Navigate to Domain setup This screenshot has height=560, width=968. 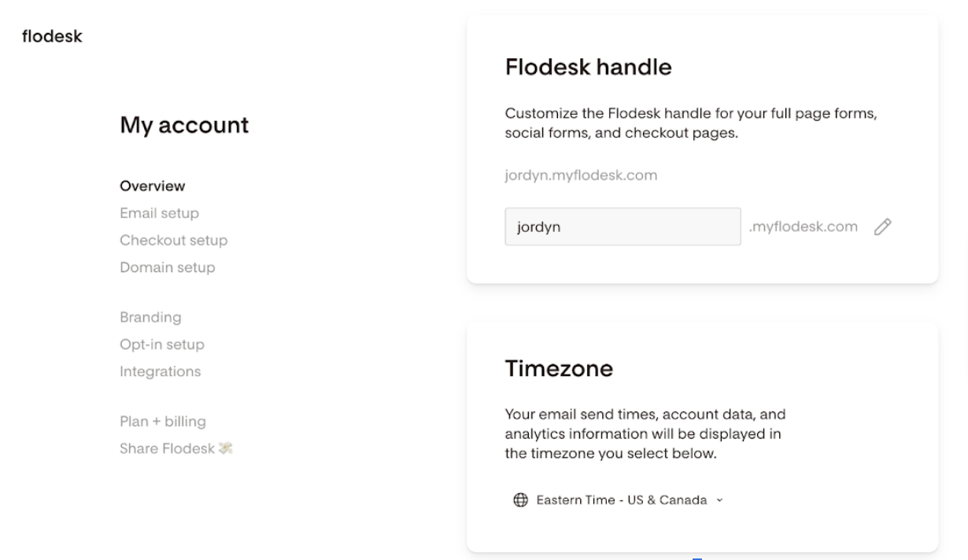tap(167, 267)
